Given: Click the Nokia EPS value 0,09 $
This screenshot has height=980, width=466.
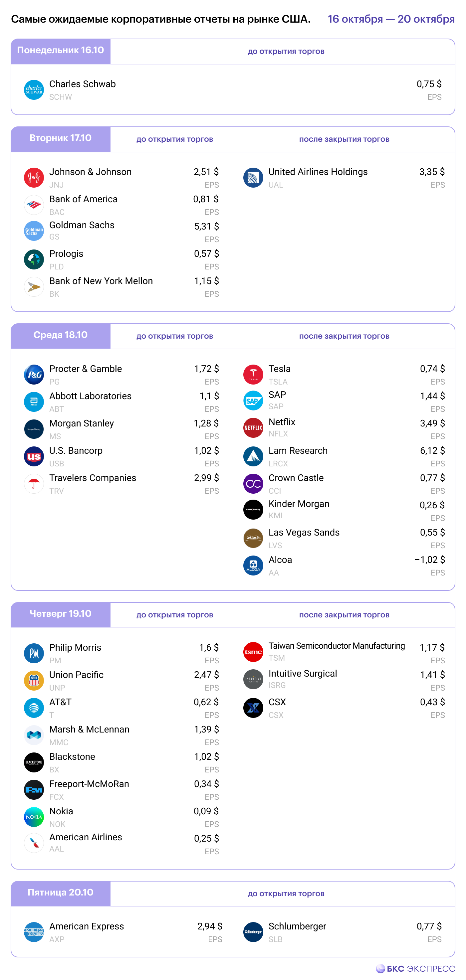Looking at the screenshot, I should pos(206,811).
